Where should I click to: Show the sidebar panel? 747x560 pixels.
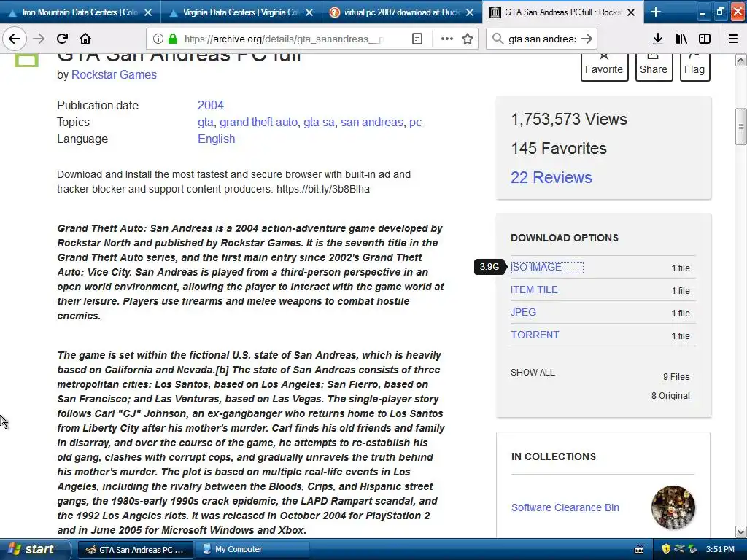click(x=705, y=39)
